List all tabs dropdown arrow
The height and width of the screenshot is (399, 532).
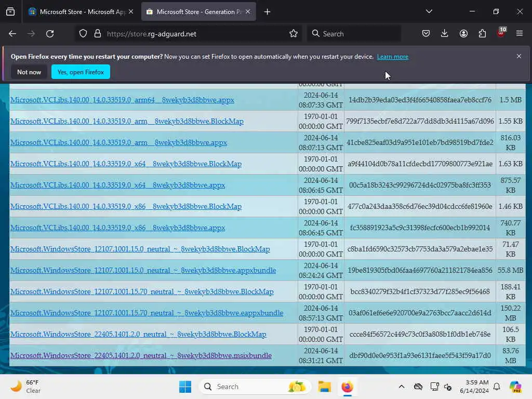[x=429, y=11]
